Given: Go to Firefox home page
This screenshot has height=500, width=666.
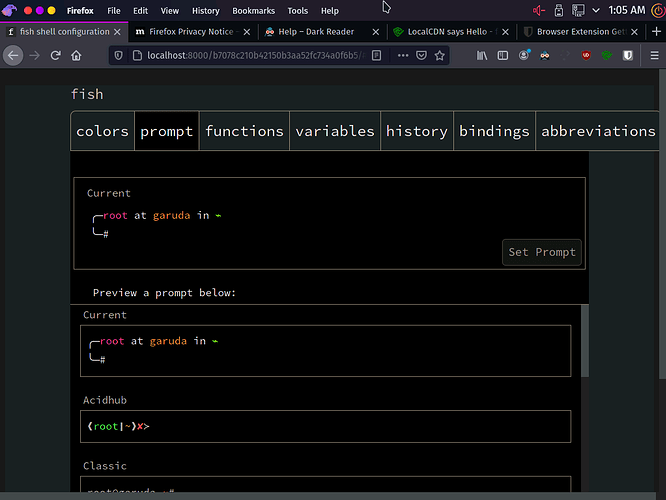Looking at the screenshot, I should tap(76, 55).
